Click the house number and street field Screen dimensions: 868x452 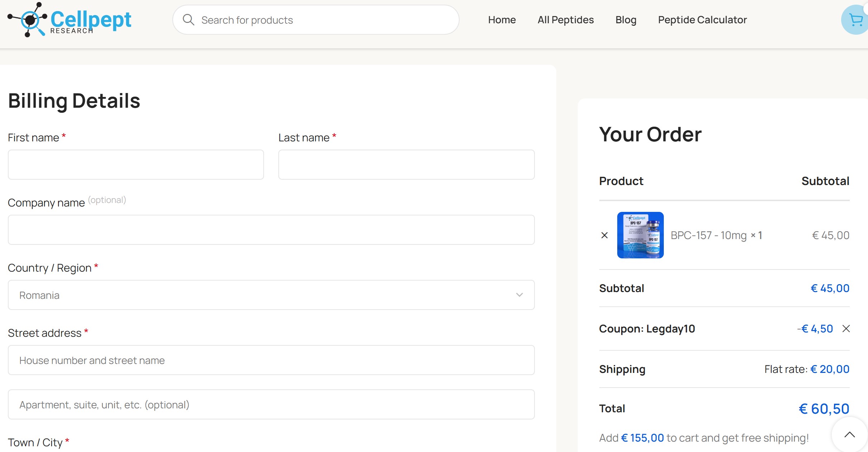point(271,360)
